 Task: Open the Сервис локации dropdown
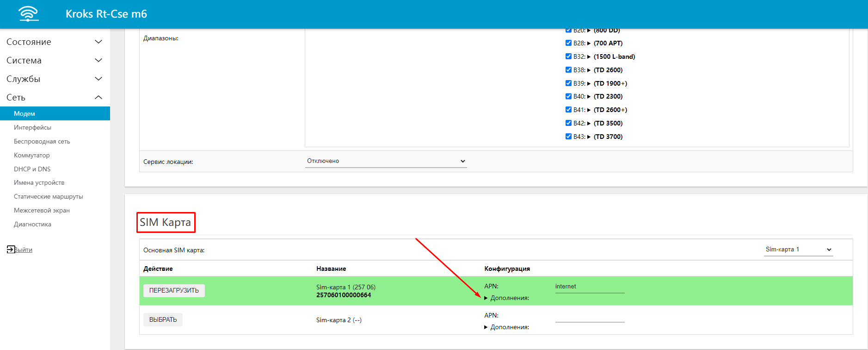coord(386,161)
